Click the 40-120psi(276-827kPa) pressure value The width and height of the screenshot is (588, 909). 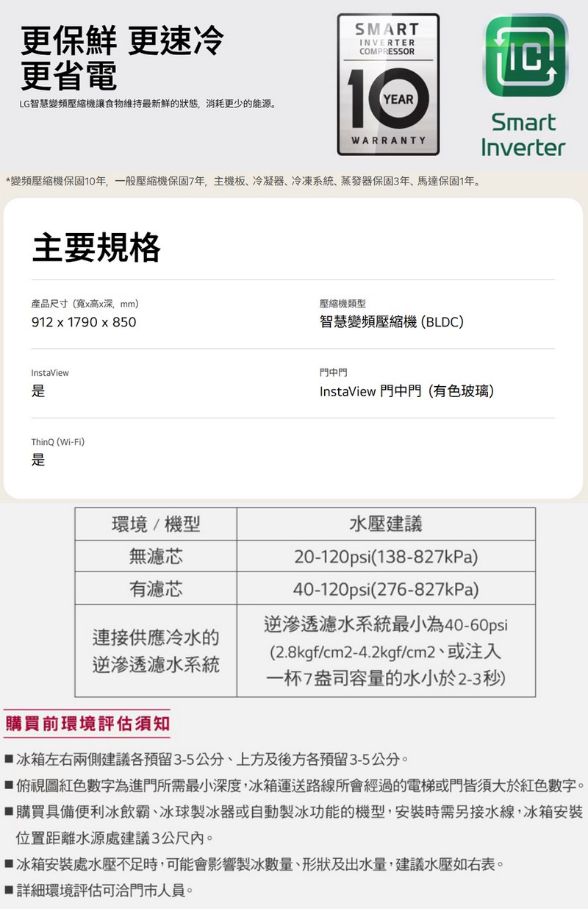click(385, 590)
